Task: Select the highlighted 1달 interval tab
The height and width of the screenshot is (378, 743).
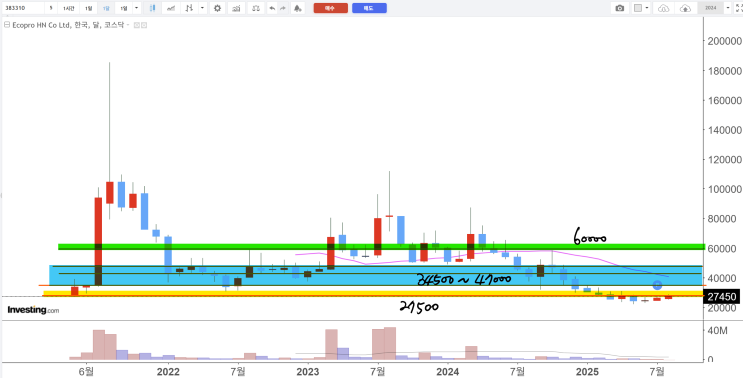Action: click(x=107, y=8)
